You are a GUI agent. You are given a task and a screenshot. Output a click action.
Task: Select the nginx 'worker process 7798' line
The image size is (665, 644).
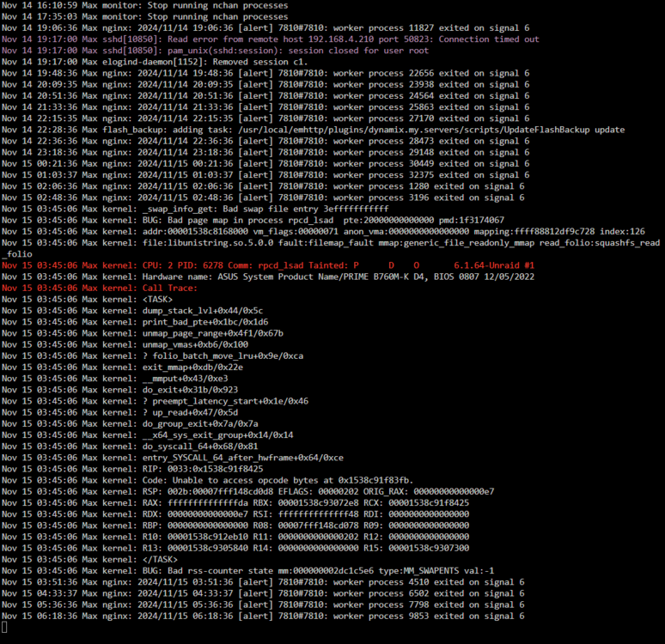(263, 605)
